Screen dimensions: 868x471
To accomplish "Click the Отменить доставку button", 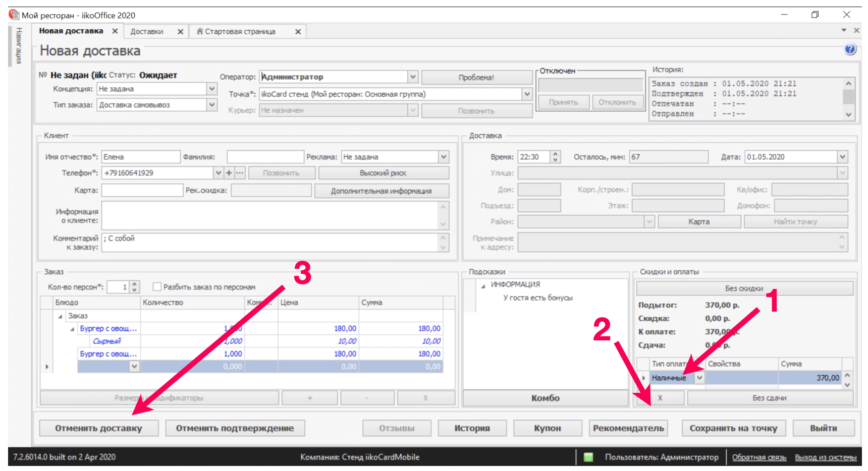I will (x=98, y=428).
